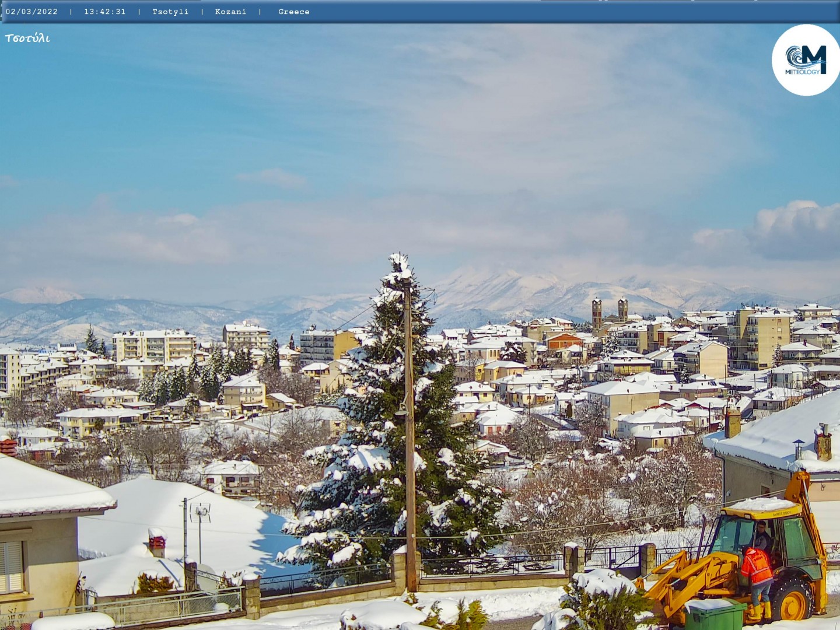Click the Tsotyli label in header bar
This screenshot has height=630, width=840.
coord(170,12)
